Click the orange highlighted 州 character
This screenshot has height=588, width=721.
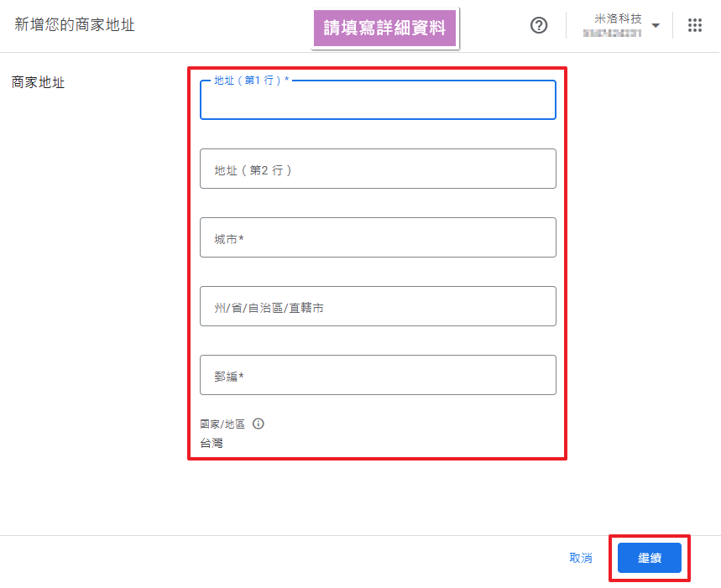220,308
